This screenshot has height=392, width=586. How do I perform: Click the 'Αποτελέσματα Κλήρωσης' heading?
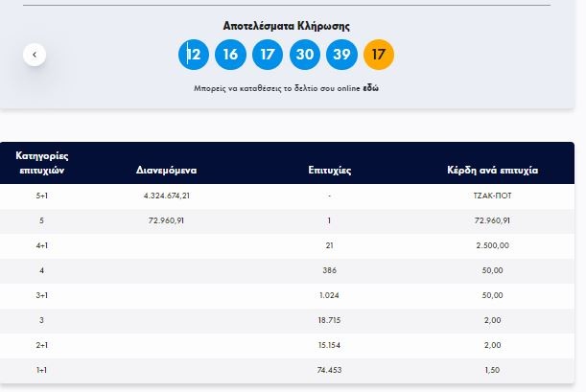(286, 26)
